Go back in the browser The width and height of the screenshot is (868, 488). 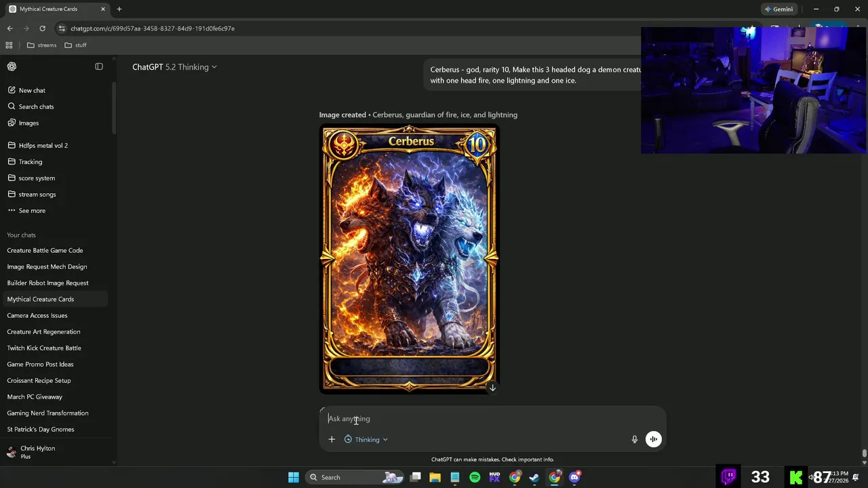pyautogui.click(x=9, y=28)
